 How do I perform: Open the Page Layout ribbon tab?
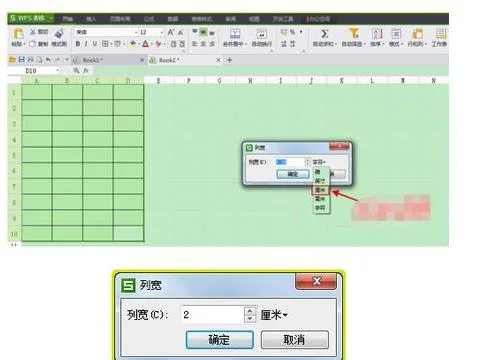(120, 19)
